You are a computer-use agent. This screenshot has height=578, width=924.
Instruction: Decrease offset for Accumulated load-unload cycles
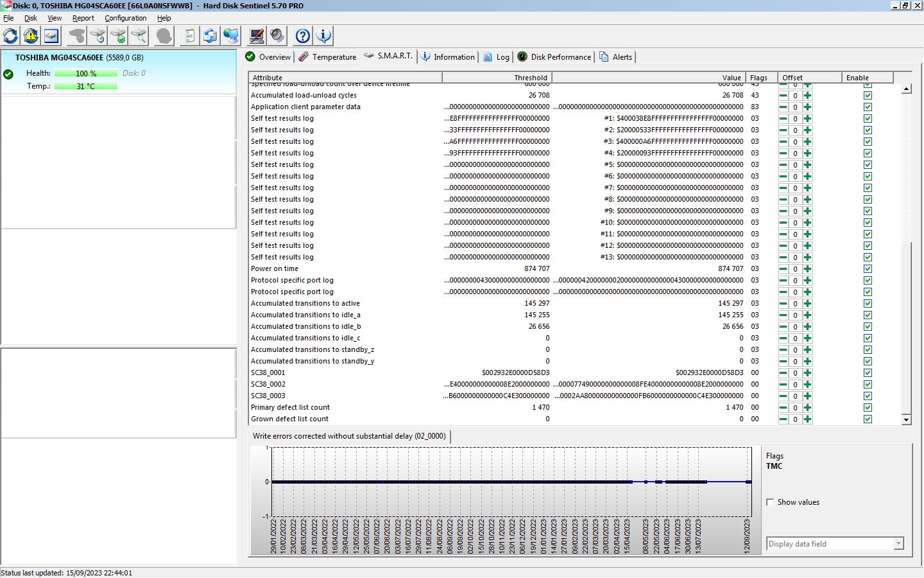coord(783,96)
